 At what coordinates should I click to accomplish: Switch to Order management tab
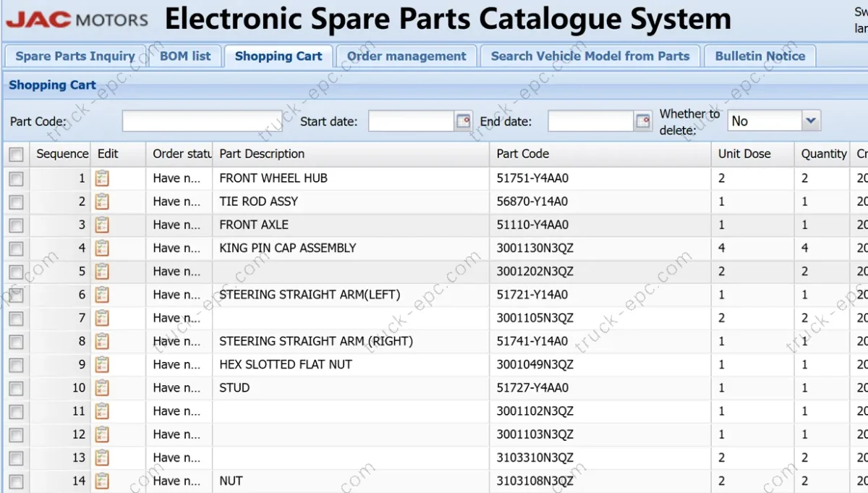point(407,56)
